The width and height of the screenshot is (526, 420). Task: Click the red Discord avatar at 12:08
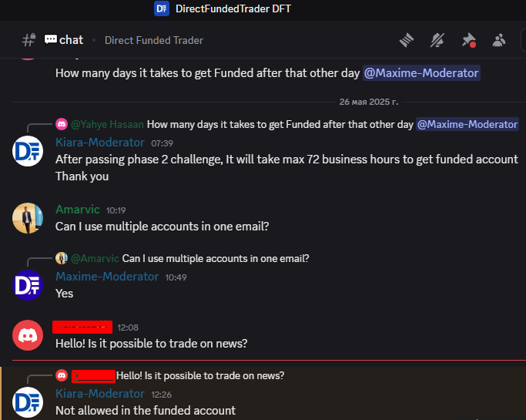coord(28,335)
